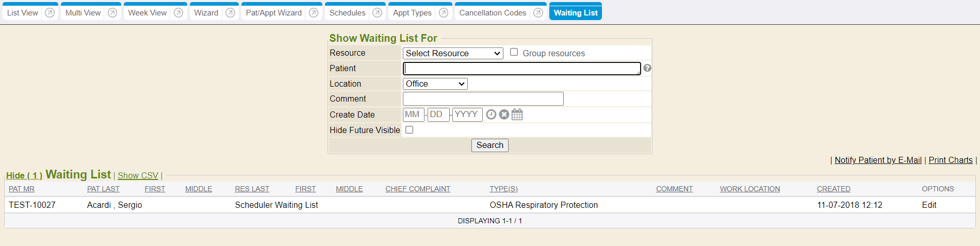Click pop-out icon beside Cancellation Codes
The width and height of the screenshot is (980, 246).
(538, 13)
